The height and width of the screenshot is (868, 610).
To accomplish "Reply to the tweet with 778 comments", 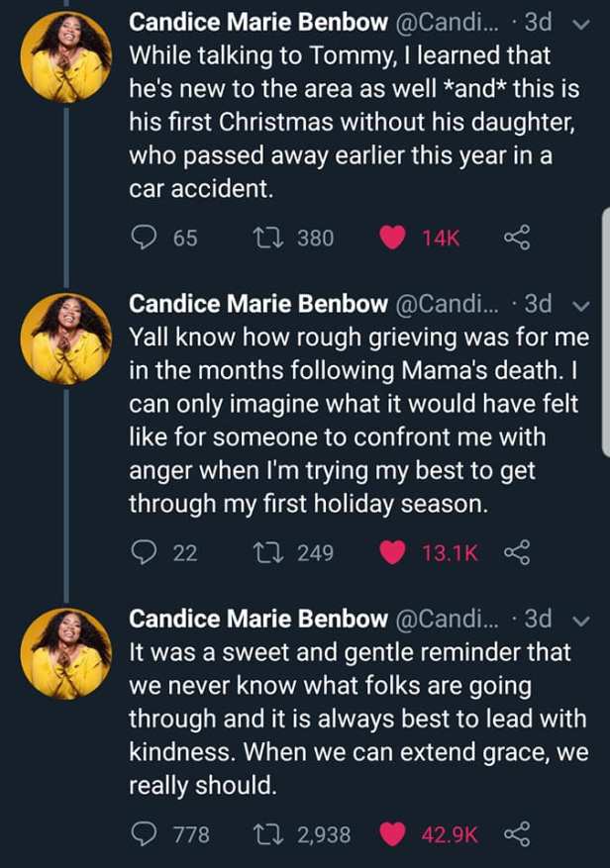I will click(x=145, y=835).
